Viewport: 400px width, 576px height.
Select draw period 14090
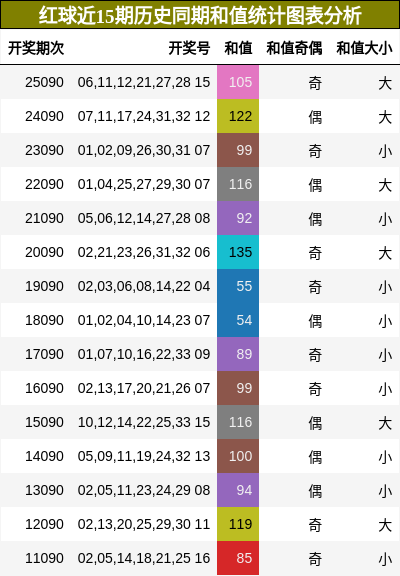[x=44, y=456]
